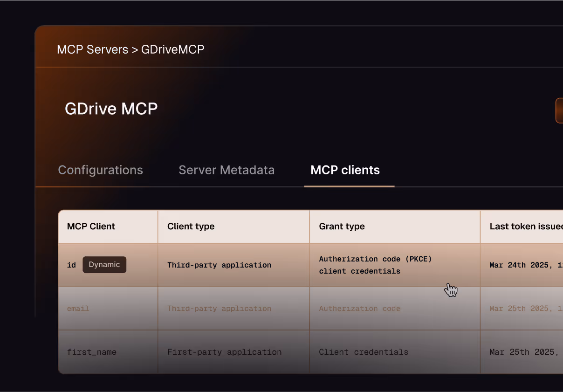Go back via MCP Servers breadcrumb
This screenshot has height=392, width=563.
[x=92, y=49]
